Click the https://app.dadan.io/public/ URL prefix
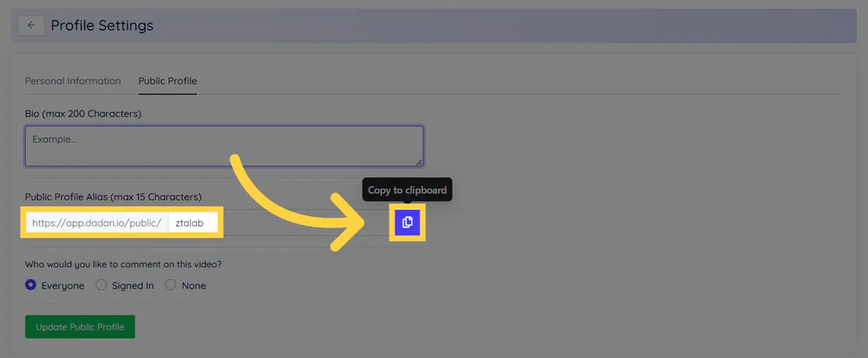This screenshot has height=358, width=868. point(97,223)
